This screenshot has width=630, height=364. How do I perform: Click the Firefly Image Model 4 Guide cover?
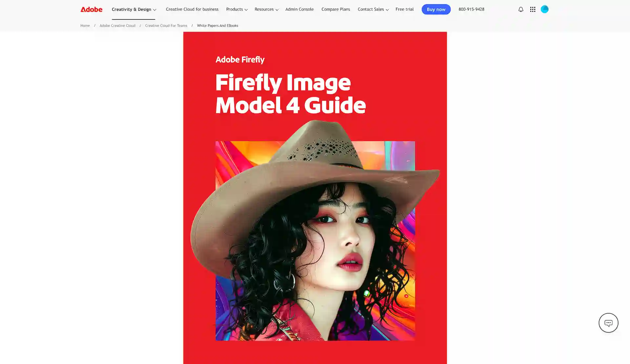(x=315, y=198)
